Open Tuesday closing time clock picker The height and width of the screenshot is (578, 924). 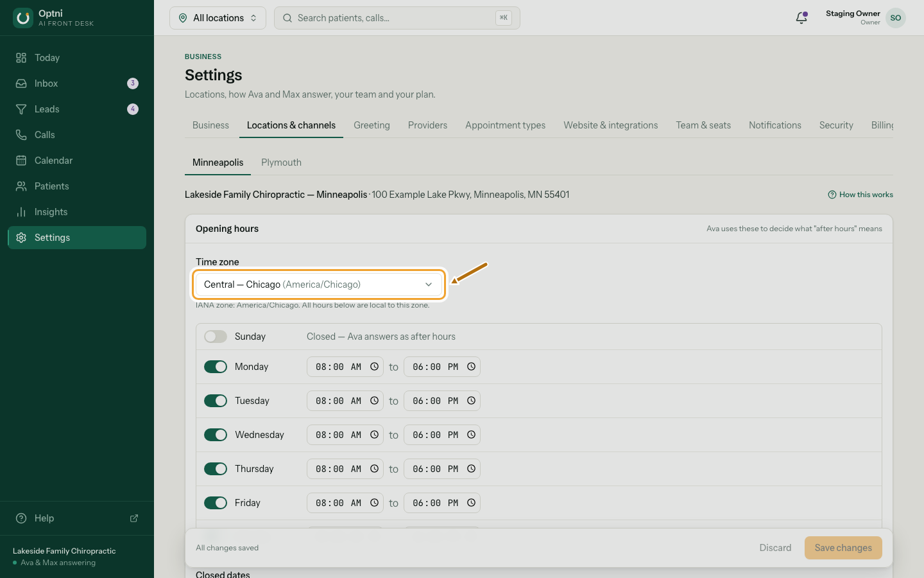[471, 401]
